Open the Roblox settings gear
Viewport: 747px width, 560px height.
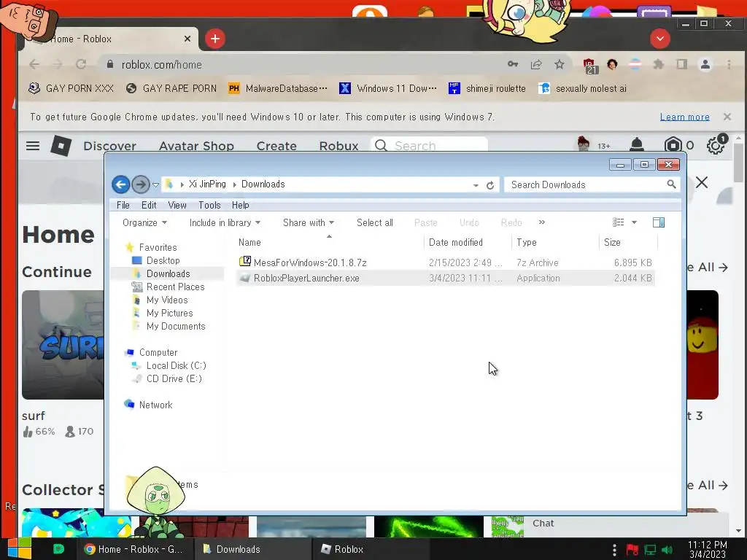click(716, 145)
